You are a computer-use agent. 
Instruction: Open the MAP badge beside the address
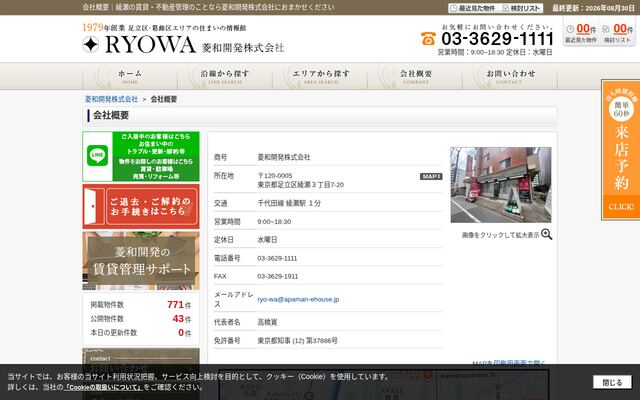tap(431, 176)
